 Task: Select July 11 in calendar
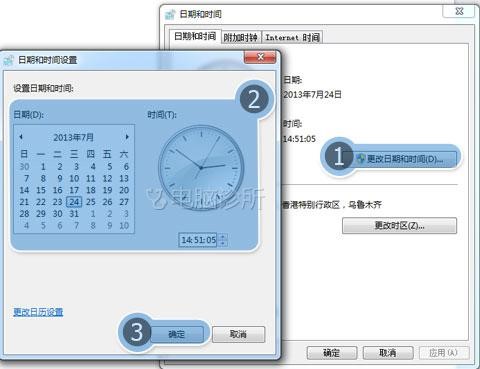[x=91, y=178]
